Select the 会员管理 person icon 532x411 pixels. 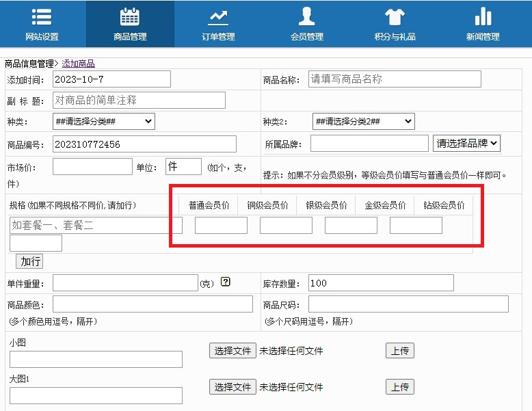(306, 16)
